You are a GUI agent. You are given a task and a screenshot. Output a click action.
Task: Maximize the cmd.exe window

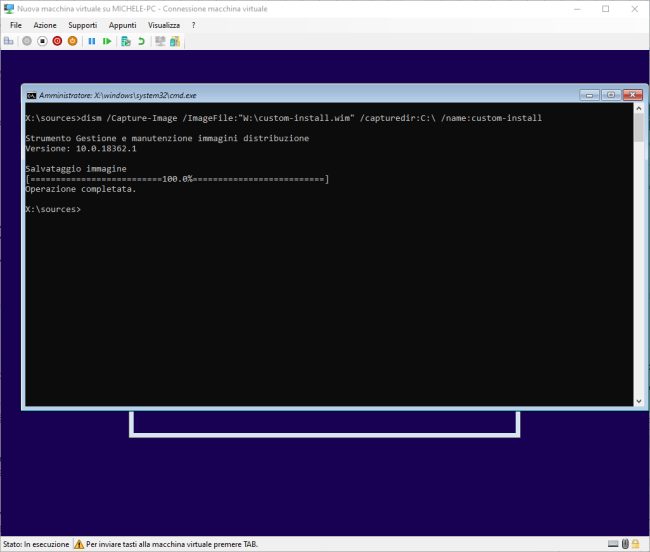point(611,95)
